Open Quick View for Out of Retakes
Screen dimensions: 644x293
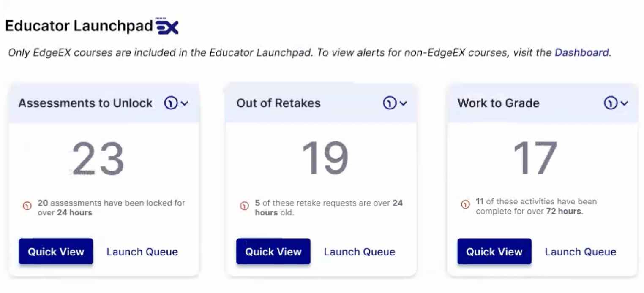(x=273, y=252)
